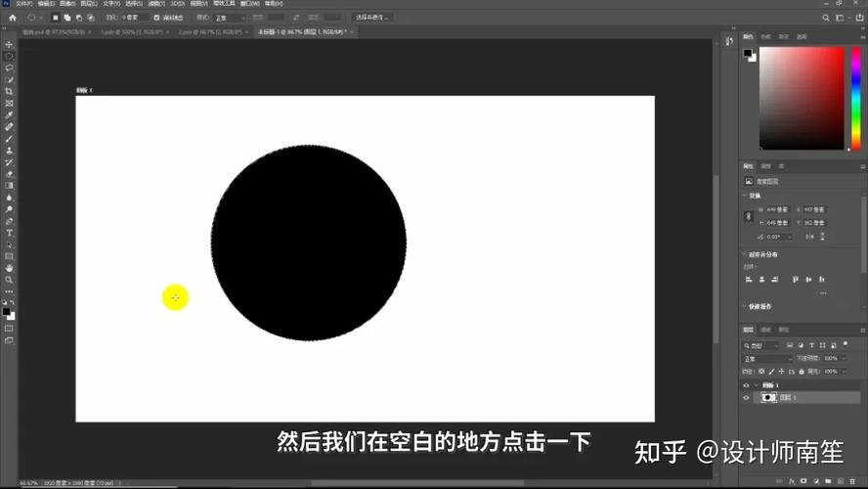Click the 图层 1 layer thumbnail

point(769,398)
